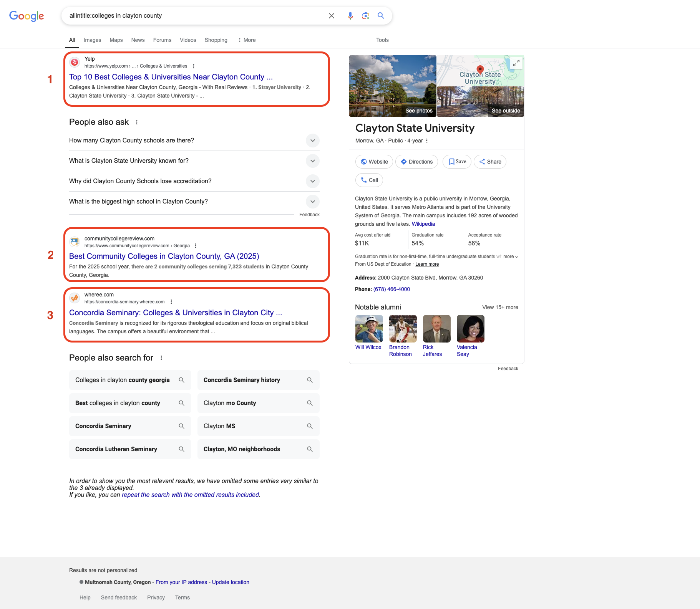
Task: Clear the search box with the X icon
Action: 331,16
